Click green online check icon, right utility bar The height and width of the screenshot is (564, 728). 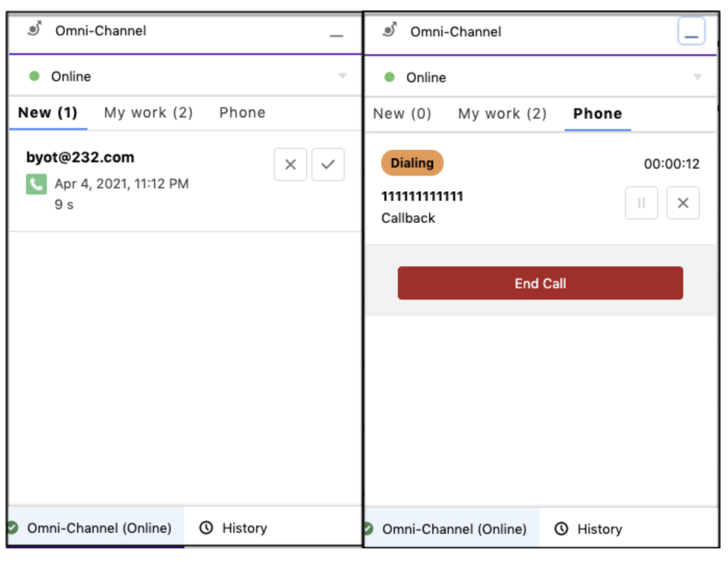[x=368, y=529]
